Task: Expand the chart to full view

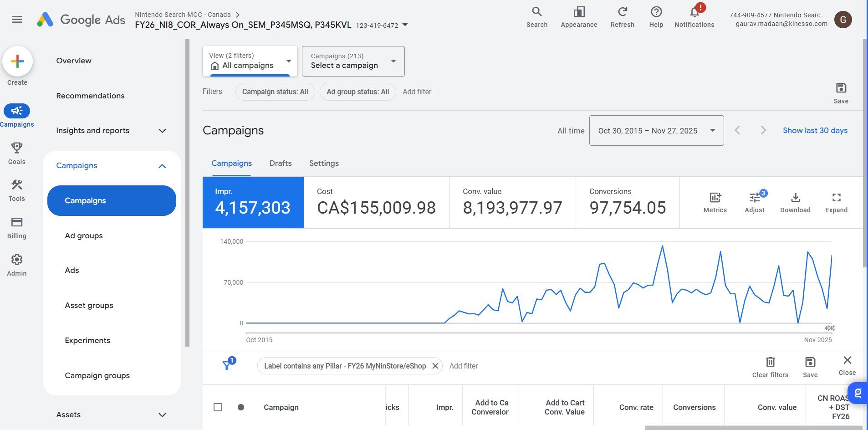Action: pyautogui.click(x=836, y=198)
